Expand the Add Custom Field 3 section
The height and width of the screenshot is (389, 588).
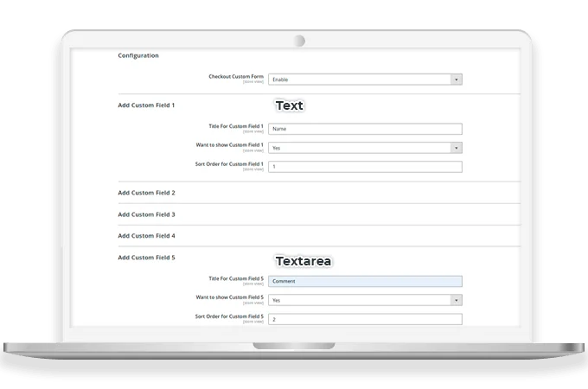[x=146, y=214]
